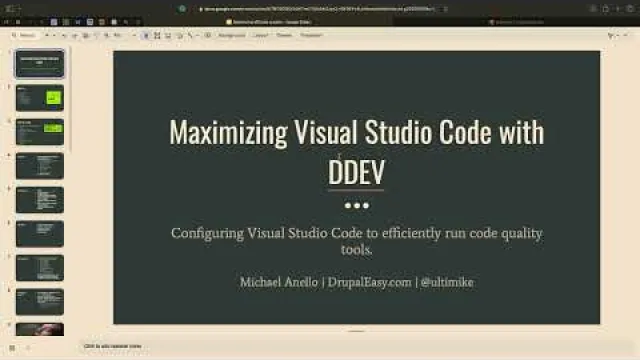640x360 pixels.
Task: Choose the Text box tool icon
Action: 157,36
